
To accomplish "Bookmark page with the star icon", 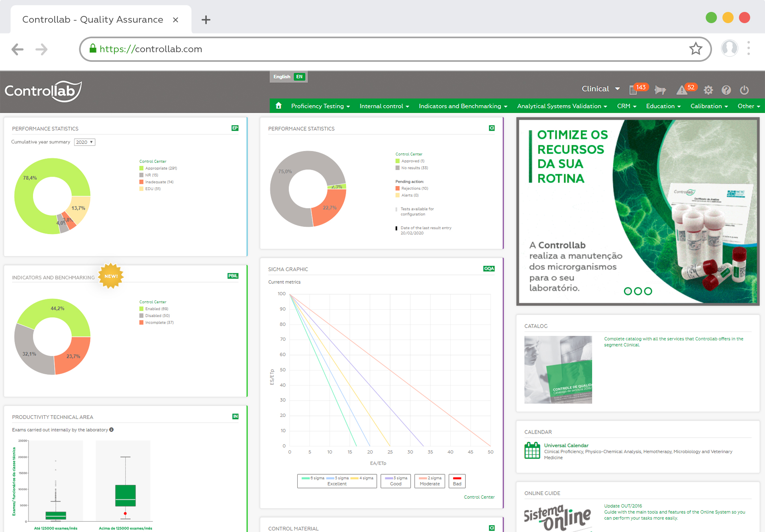I will pos(696,49).
